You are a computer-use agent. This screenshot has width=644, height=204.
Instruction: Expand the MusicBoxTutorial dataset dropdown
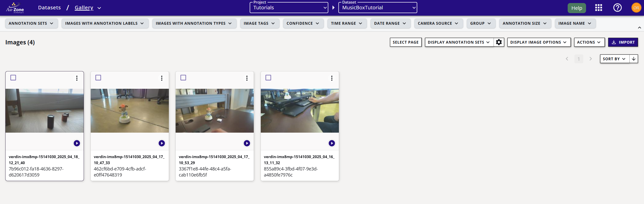pos(377,8)
